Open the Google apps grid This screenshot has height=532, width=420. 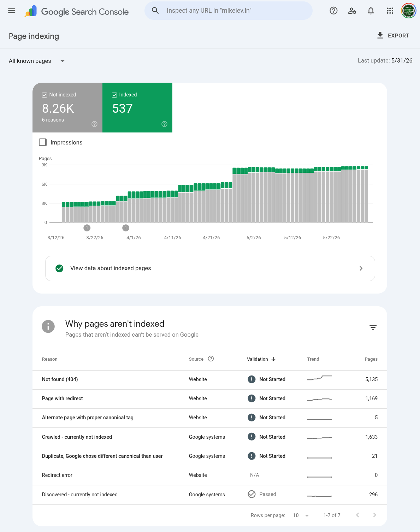tap(390, 11)
